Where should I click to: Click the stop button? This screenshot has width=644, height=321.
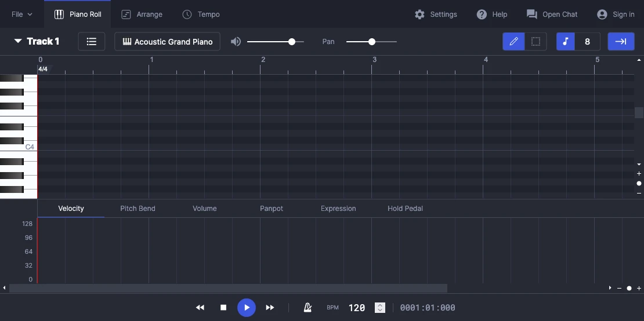click(x=223, y=308)
